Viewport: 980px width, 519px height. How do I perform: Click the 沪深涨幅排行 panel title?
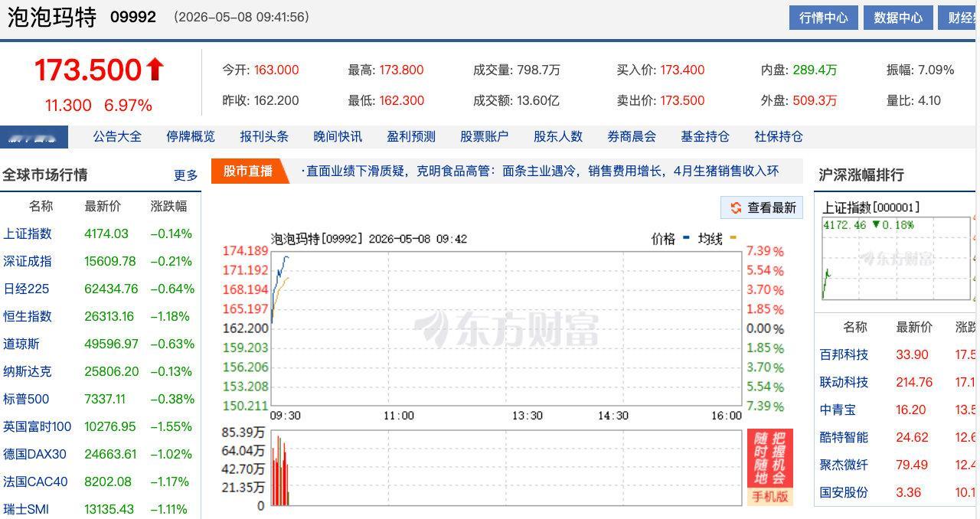(x=861, y=175)
